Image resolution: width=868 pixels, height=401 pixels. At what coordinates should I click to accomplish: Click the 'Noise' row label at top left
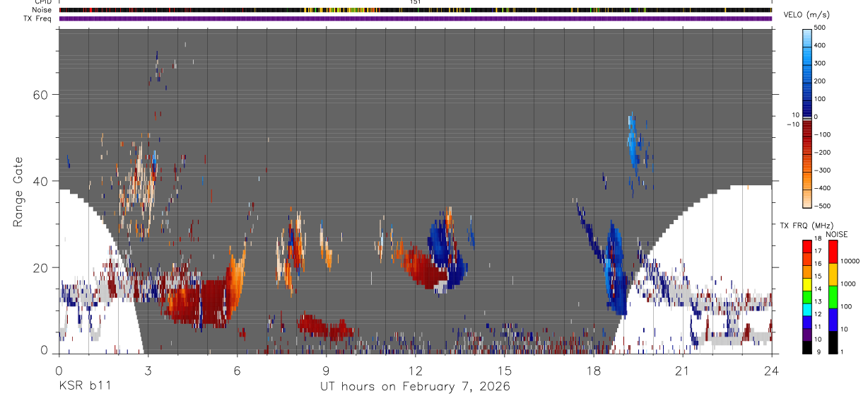pos(42,10)
